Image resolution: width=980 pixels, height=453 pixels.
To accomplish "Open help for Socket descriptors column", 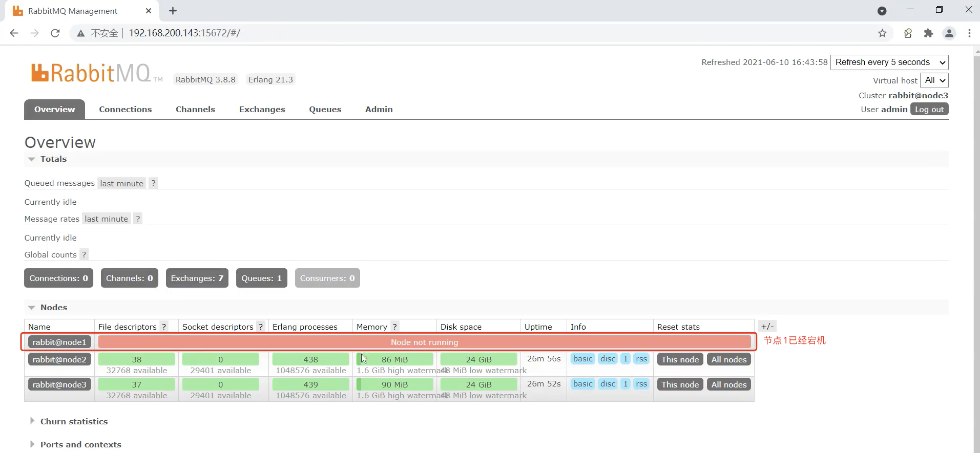I will [261, 327].
